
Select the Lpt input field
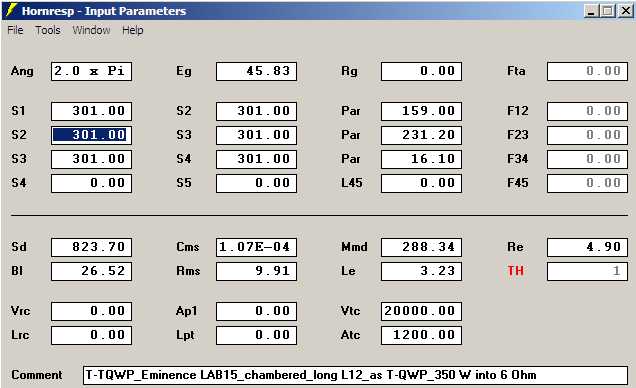256,335
